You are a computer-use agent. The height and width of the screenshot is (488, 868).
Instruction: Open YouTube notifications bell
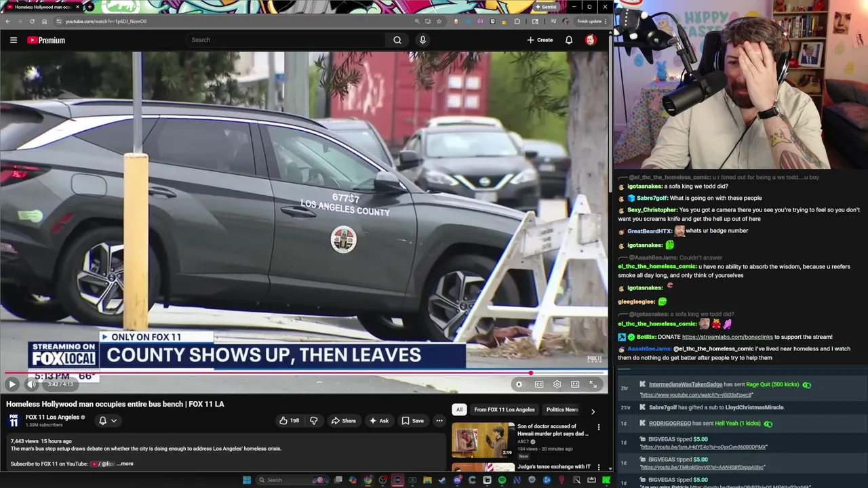569,40
